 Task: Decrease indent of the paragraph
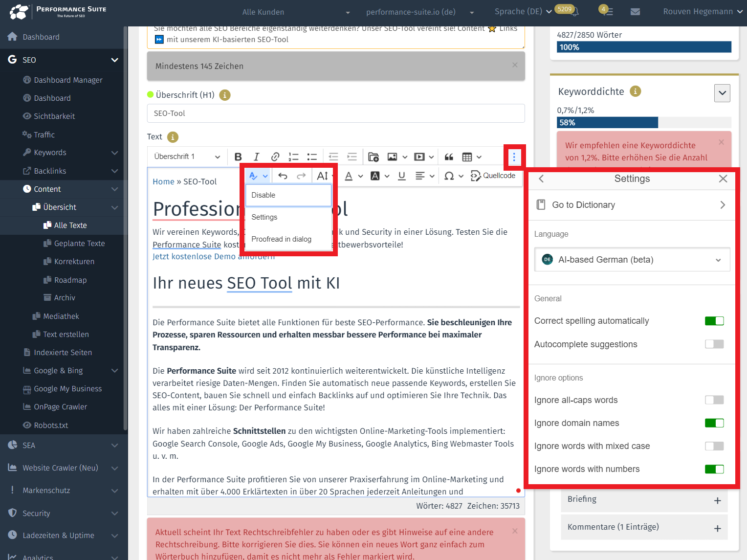[333, 157]
